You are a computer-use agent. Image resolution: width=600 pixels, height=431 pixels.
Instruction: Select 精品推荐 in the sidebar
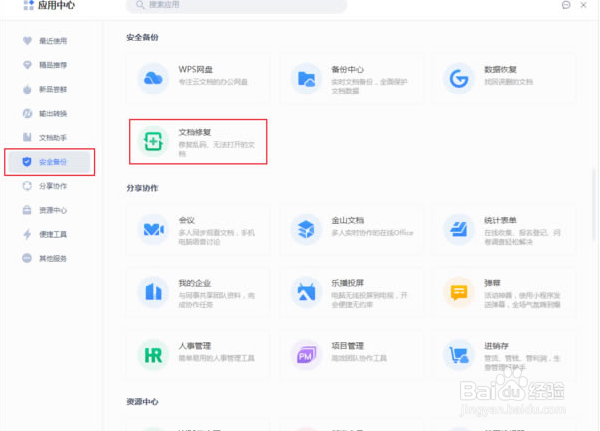click(49, 65)
